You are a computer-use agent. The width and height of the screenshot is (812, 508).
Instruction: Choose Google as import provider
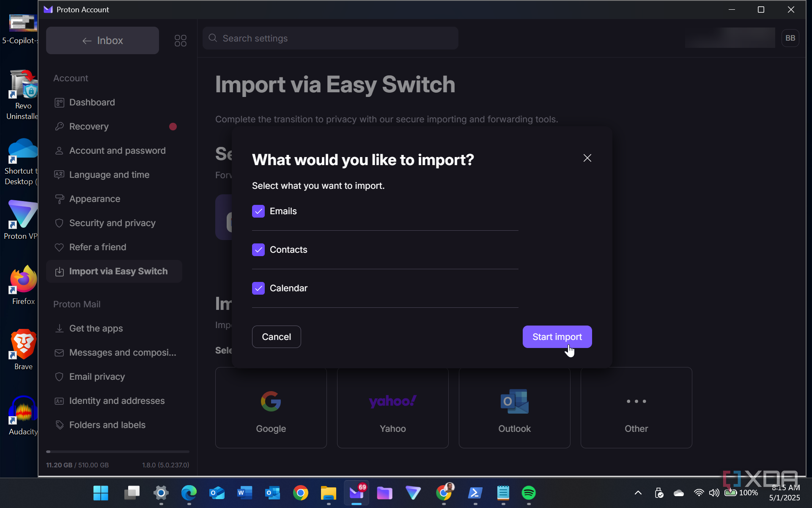[271, 408]
